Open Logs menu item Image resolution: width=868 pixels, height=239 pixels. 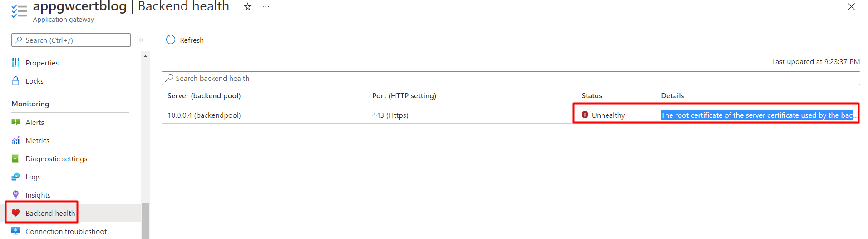33,177
